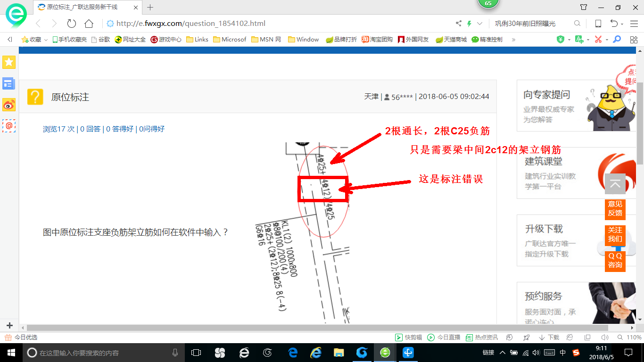
Task: Open the 升级下载 panel
Action: point(576,240)
